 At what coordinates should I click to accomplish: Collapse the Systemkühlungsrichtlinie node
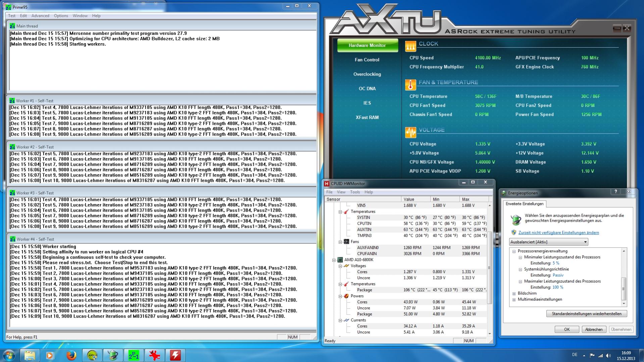click(x=520, y=269)
